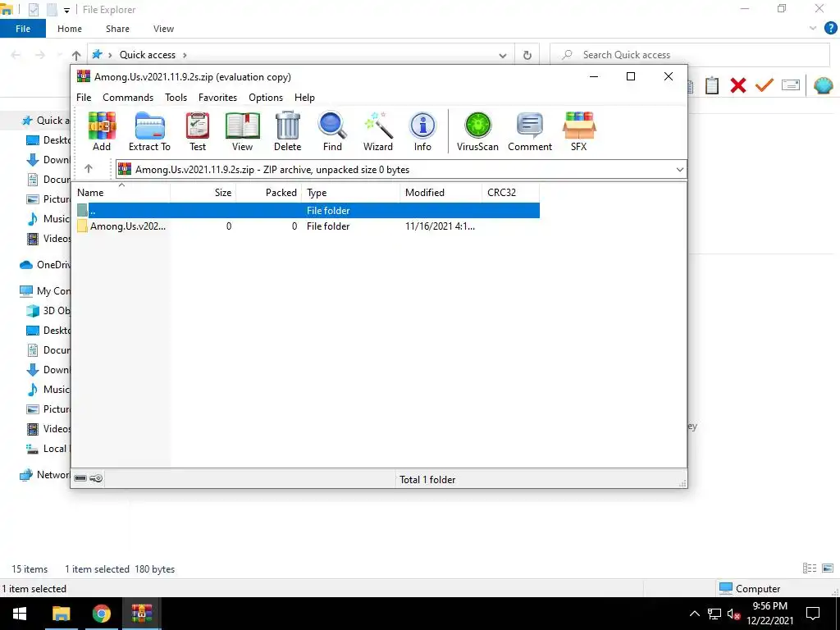Click the rename icon in File Explorer ribbon
The height and width of the screenshot is (630, 840).
[791, 84]
